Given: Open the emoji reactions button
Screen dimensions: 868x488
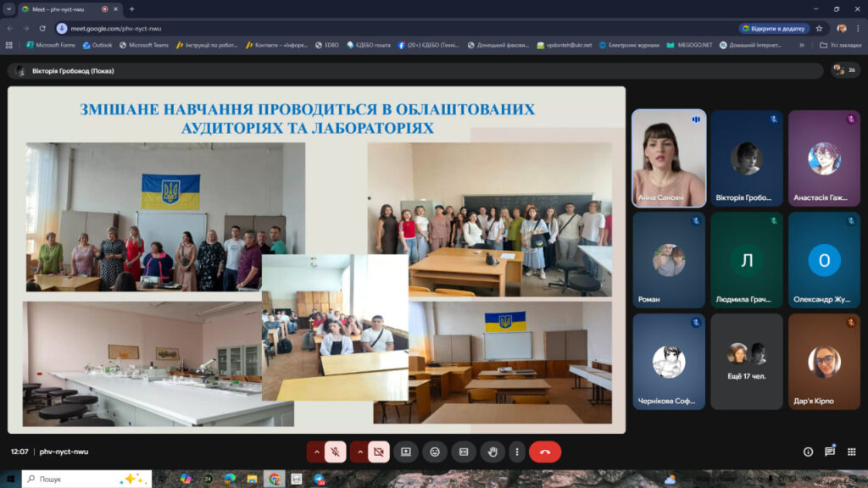Looking at the screenshot, I should coord(435,452).
